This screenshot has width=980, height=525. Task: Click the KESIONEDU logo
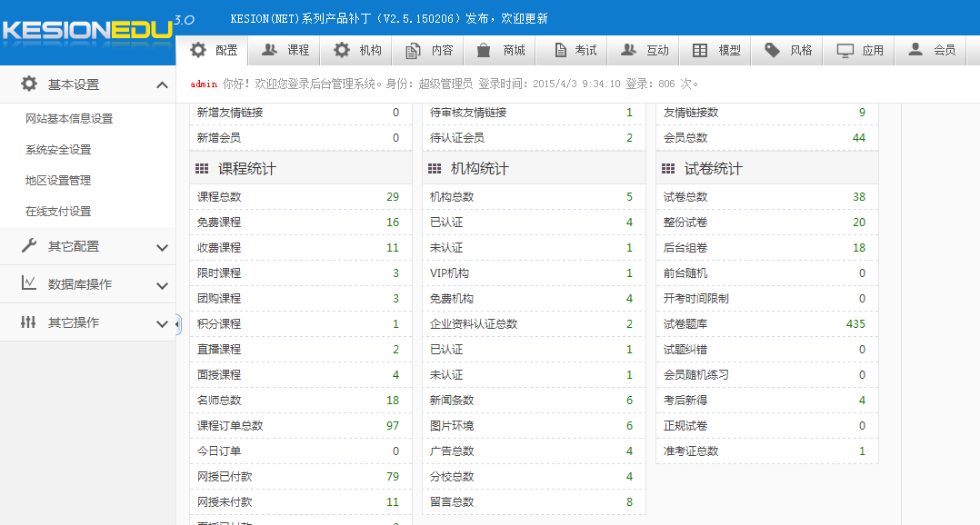tap(87, 31)
